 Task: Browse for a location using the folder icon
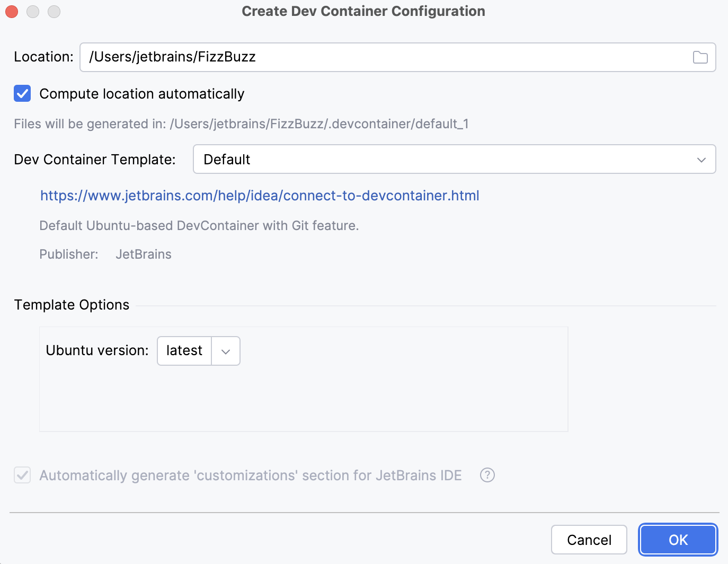pos(699,57)
